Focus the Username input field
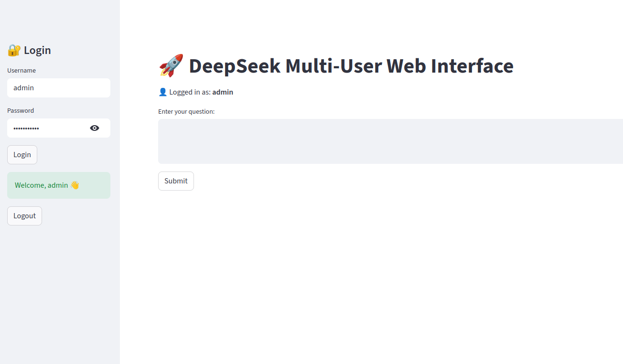This screenshot has height=364, width=623. 59,88
